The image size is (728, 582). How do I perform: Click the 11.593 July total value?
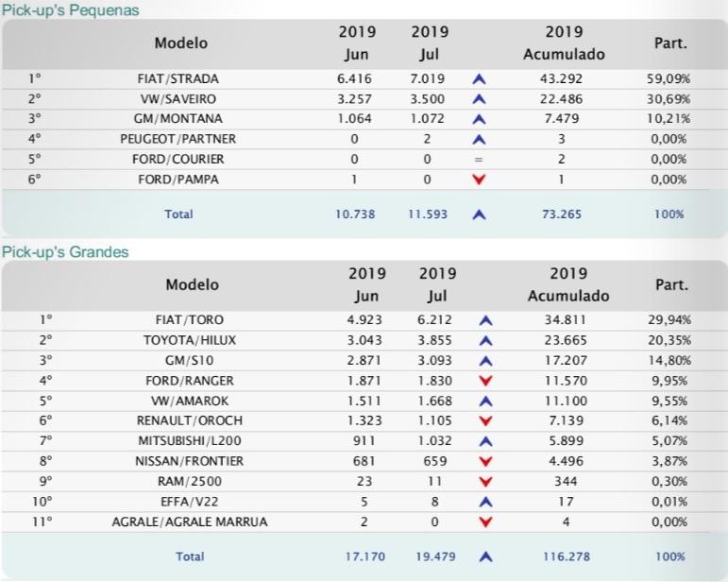(428, 214)
